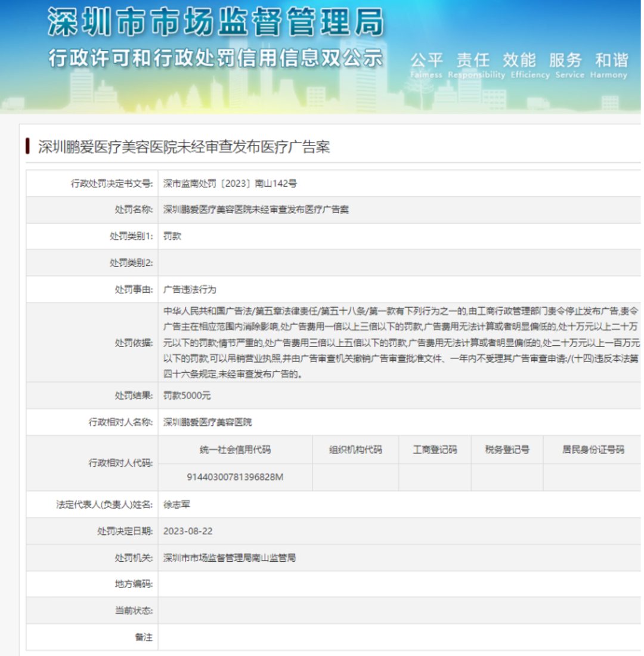Select document number 深市监南处罚〔2023〕南山142号
Image resolution: width=644 pixels, height=656 pixels.
(x=230, y=183)
